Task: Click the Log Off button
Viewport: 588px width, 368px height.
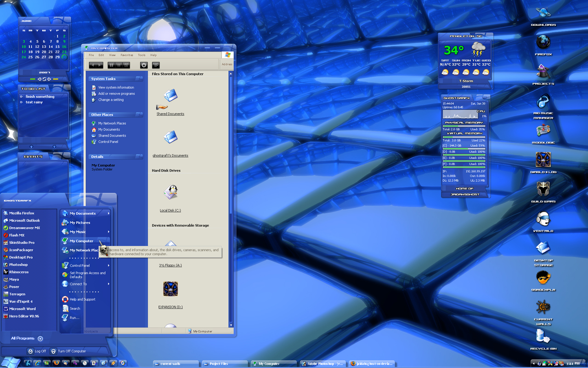Action: (37, 351)
